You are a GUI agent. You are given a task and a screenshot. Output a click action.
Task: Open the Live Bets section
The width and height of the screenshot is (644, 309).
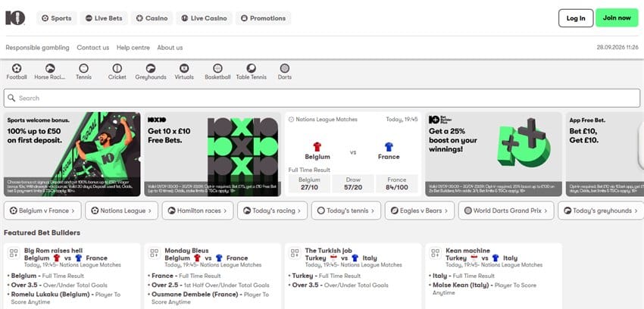point(104,18)
